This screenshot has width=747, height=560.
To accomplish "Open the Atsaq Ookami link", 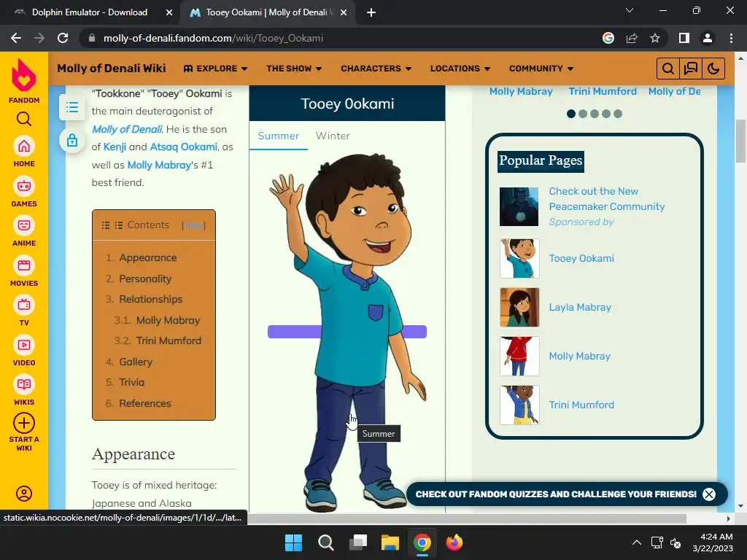I will 183,147.
